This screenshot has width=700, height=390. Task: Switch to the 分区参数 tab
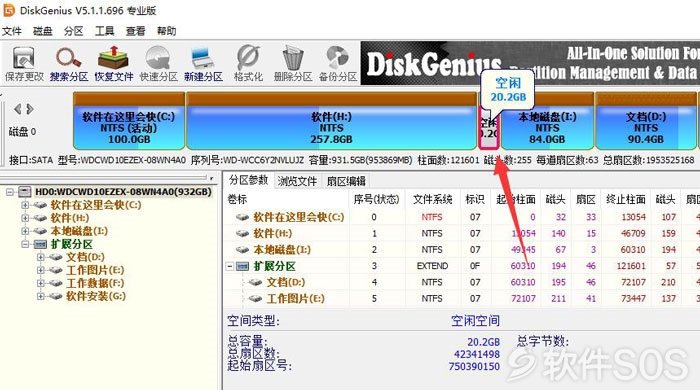pyautogui.click(x=248, y=180)
